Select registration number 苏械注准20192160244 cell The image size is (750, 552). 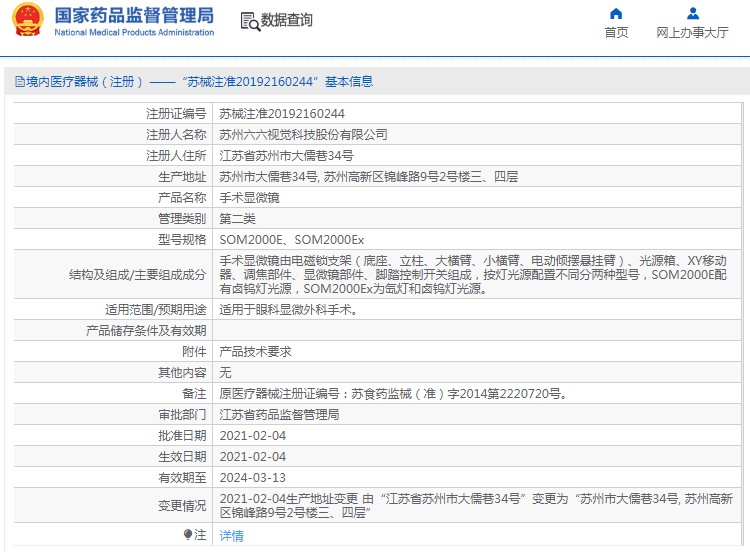(282, 114)
